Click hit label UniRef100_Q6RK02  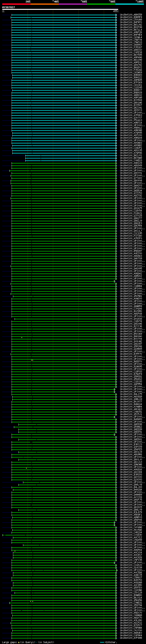131,95
